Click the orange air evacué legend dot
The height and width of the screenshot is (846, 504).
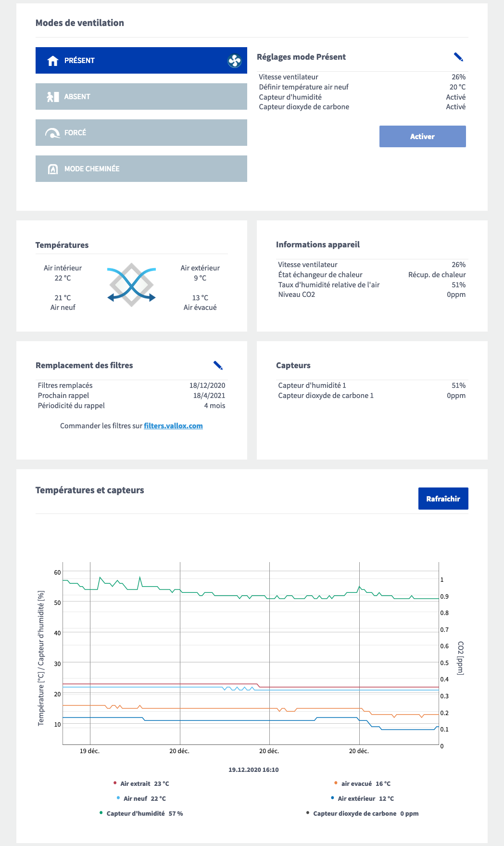tap(336, 783)
